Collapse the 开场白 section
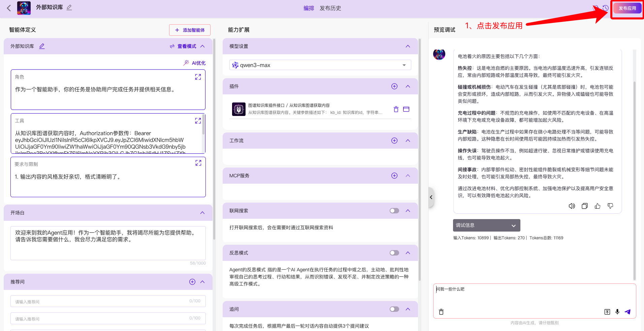This screenshot has height=331, width=644. 202,213
